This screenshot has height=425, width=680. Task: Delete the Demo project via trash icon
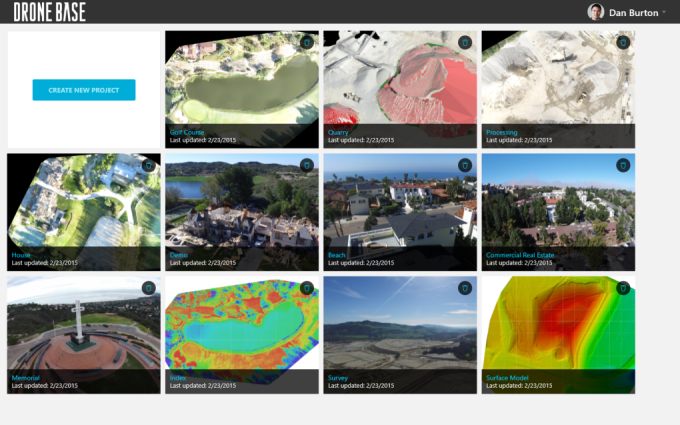pos(307,165)
